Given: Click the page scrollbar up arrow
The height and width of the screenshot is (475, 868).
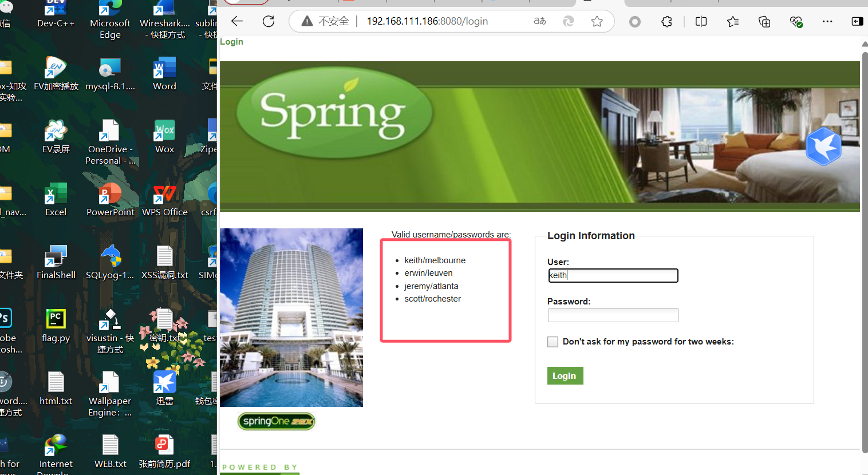Looking at the screenshot, I should coord(864,43).
